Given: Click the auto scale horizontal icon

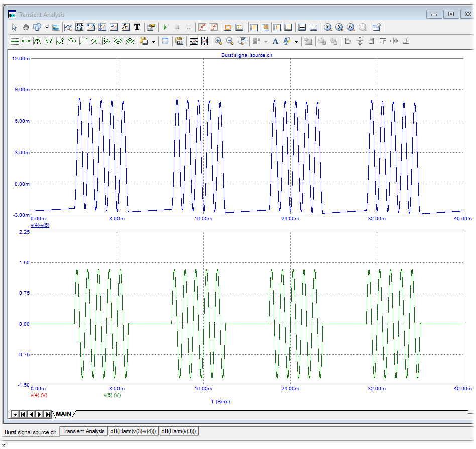Looking at the screenshot, I should coord(193,41).
